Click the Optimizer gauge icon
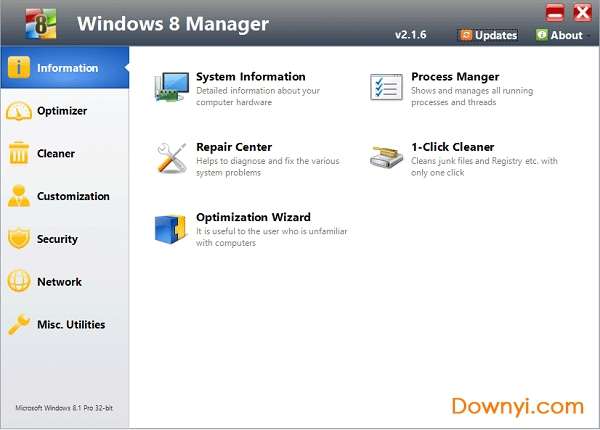 pos(19,111)
